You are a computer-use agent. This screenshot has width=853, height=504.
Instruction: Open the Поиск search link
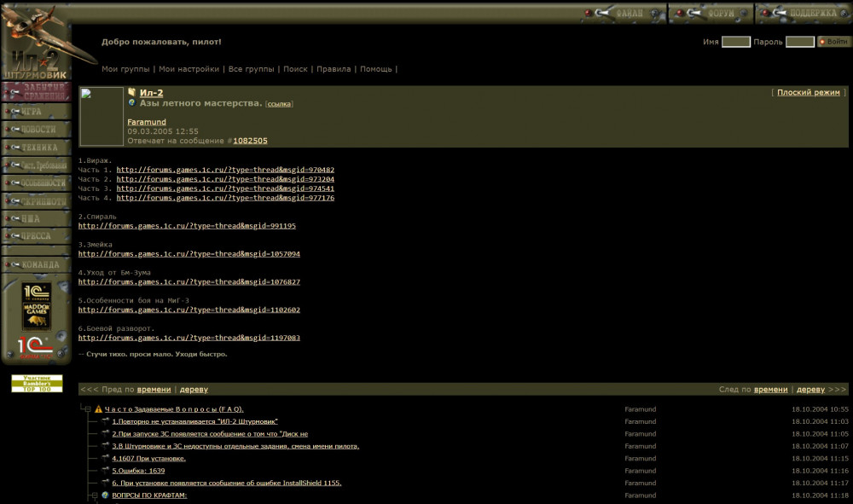[x=295, y=69]
